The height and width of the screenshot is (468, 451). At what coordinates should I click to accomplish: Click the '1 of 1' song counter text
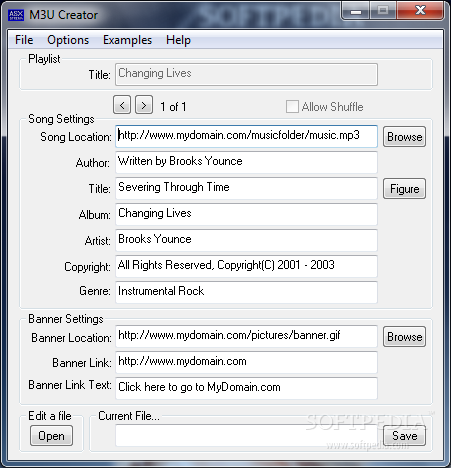point(173,107)
